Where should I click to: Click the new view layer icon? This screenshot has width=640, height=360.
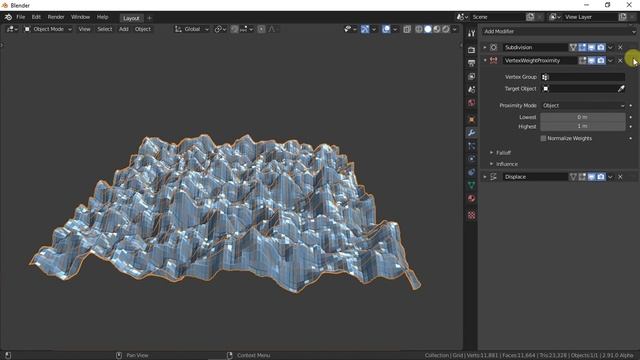[622, 17]
